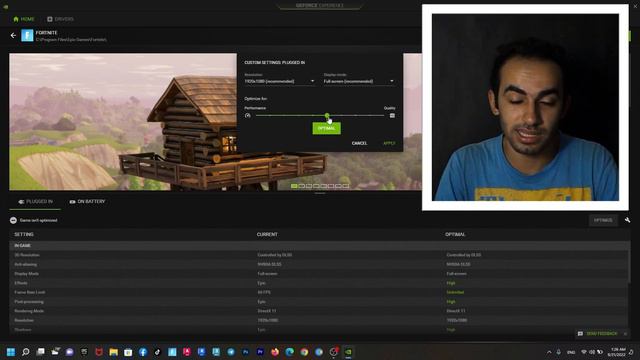Switch to the On Battery tab
640x360 pixels.
point(87,202)
